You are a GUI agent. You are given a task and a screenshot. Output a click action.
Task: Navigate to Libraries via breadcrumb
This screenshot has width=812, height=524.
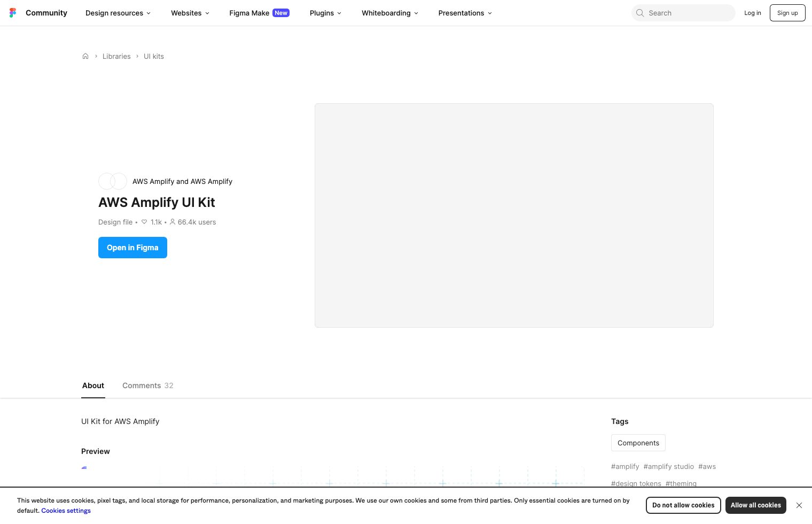(x=116, y=56)
